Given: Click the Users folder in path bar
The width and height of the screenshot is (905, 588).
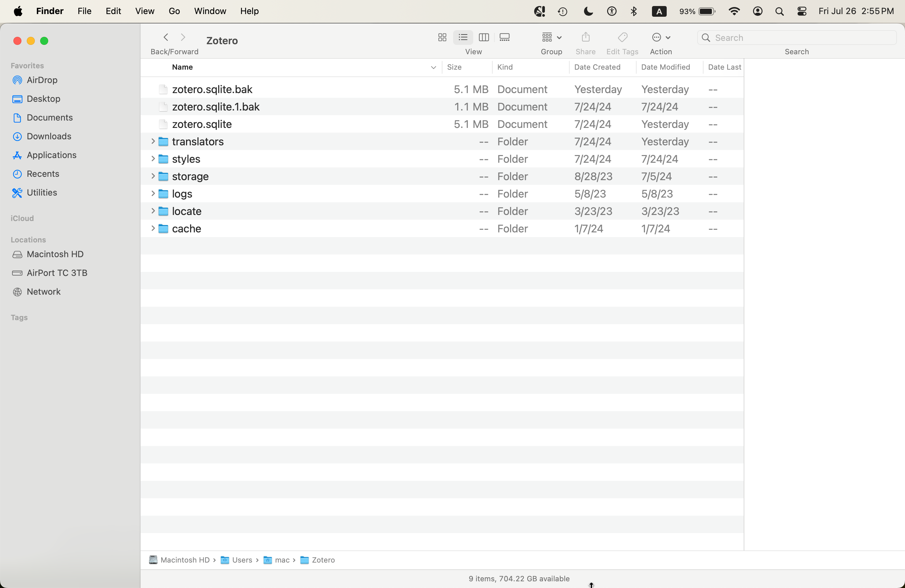Looking at the screenshot, I should pos(242,560).
